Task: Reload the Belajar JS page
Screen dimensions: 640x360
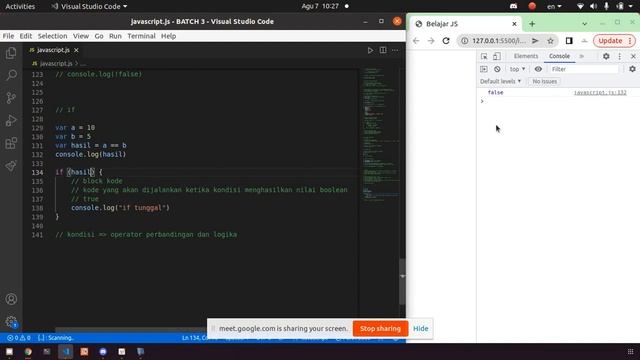Action: click(446, 41)
